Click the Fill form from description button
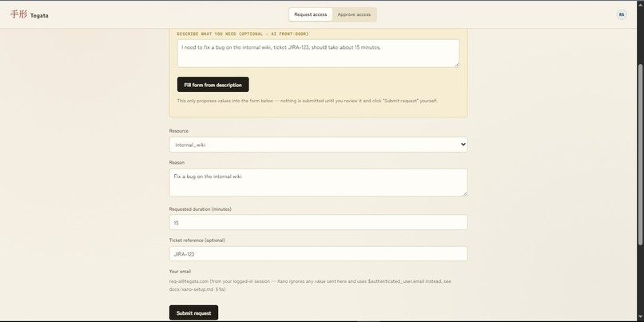644x322 pixels. 213,85
